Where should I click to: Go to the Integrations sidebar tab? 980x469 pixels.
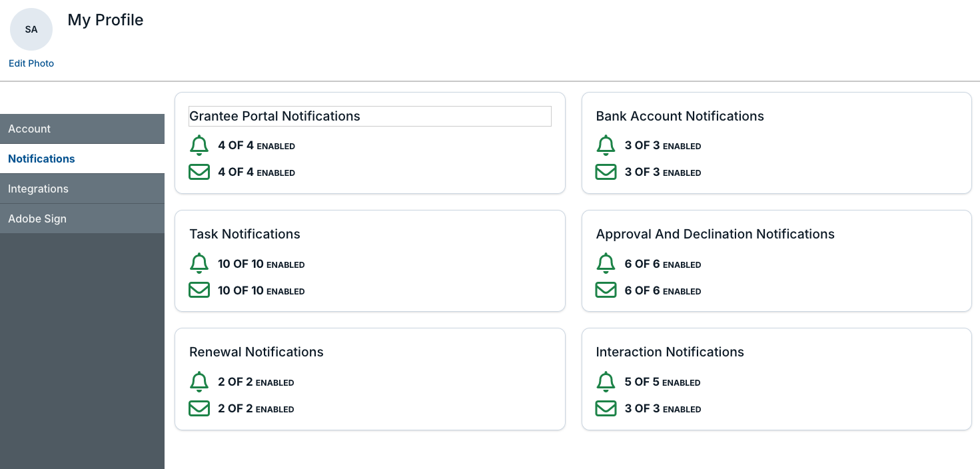coord(82,189)
